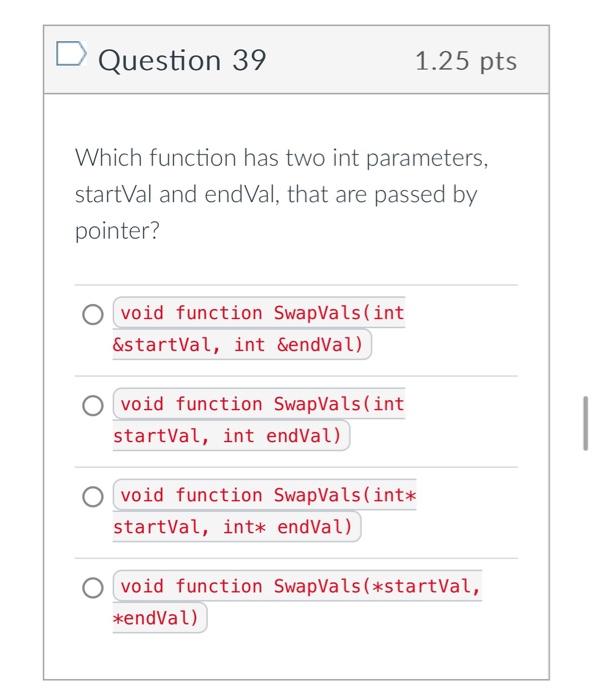
Task: Click the '*endVal)' code text
Action: [155, 618]
